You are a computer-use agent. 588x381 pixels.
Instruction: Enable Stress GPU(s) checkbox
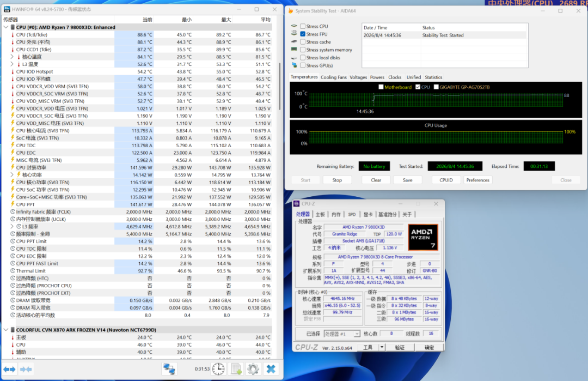303,66
